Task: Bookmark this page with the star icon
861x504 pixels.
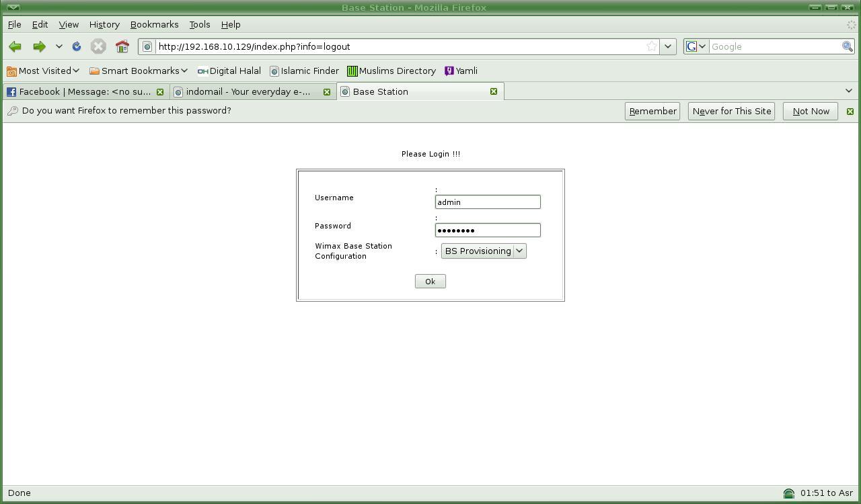Action: tap(651, 46)
